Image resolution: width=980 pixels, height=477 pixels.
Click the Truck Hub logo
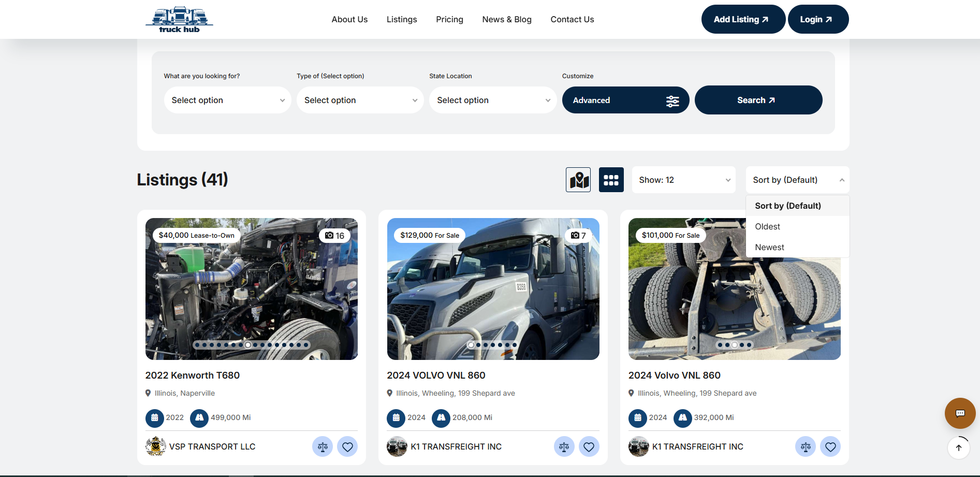179,20
